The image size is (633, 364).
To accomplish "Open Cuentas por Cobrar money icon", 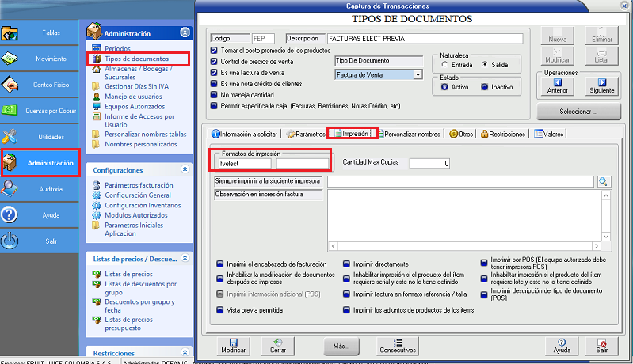I will pyautogui.click(x=11, y=110).
